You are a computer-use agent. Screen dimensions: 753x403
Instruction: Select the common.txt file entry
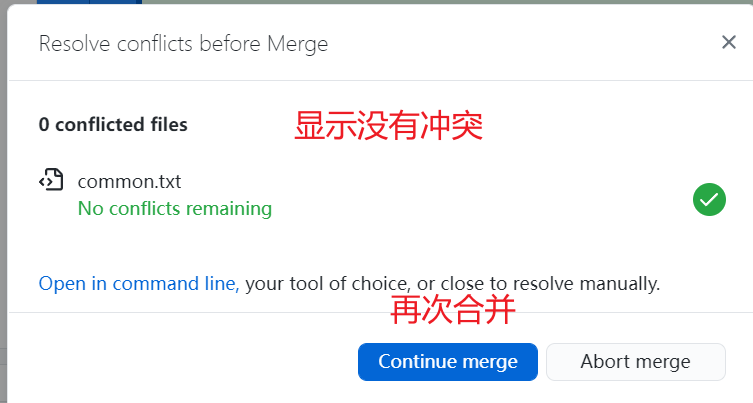[129, 182]
